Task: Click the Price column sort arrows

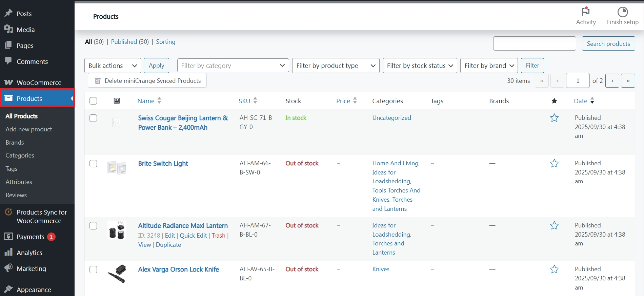Action: 355,100
